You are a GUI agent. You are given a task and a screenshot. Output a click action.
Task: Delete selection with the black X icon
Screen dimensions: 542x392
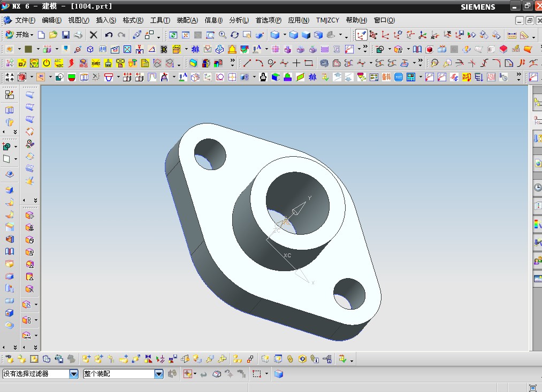point(93,35)
